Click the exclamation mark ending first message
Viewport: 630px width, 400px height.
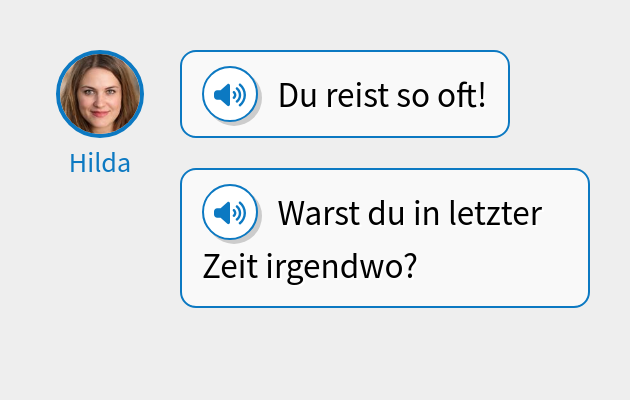pos(482,96)
